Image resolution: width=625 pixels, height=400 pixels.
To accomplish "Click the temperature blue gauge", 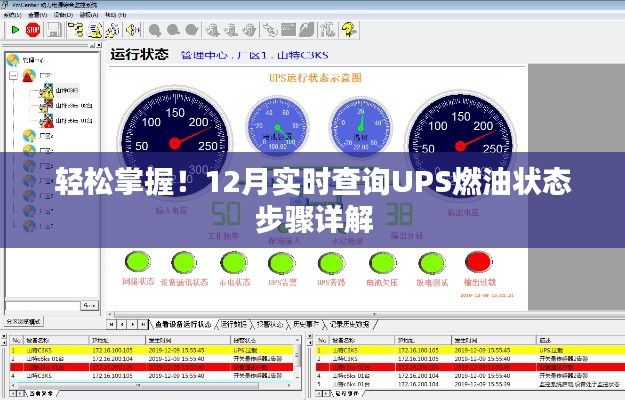I will click(x=361, y=127).
